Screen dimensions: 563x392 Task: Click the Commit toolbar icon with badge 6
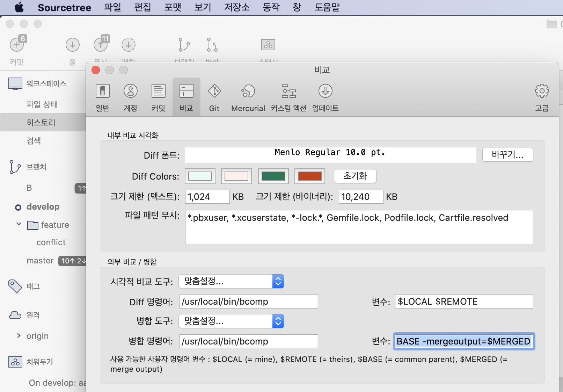17,45
